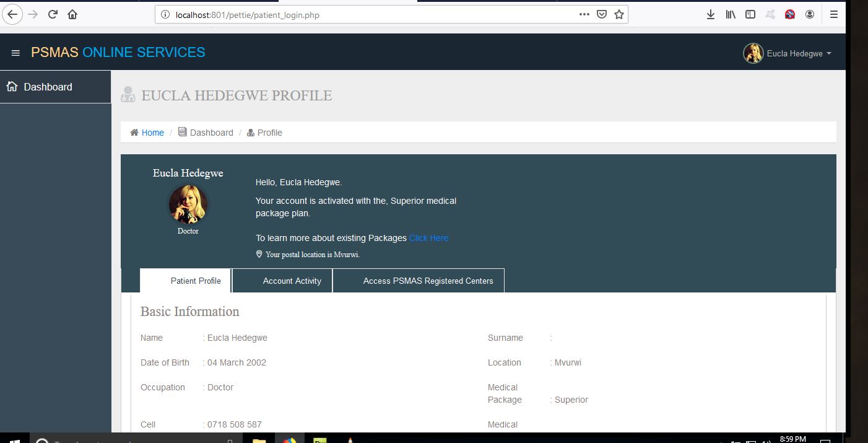Save page to Pocket icon
This screenshot has width=868, height=443.
[x=601, y=14]
